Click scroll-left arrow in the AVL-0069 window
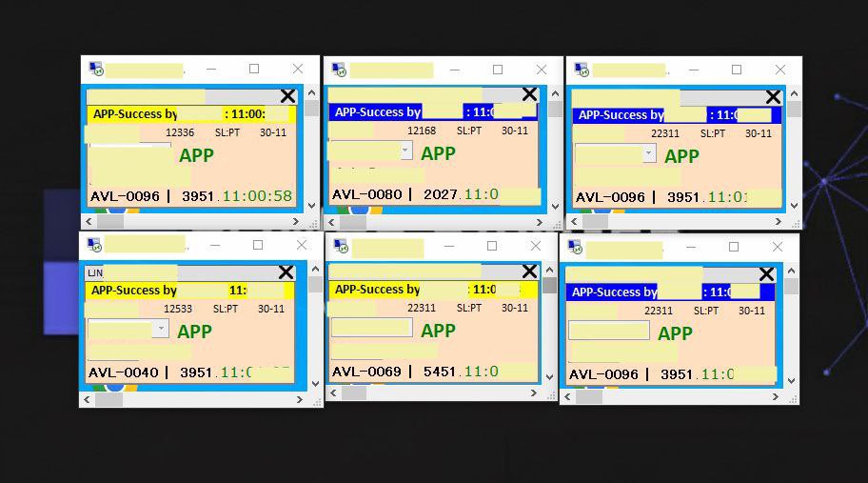 tap(333, 393)
